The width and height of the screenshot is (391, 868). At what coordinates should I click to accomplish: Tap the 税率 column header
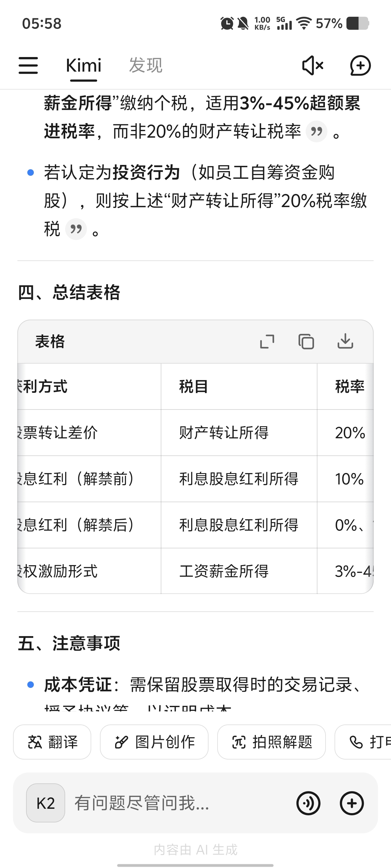(x=349, y=387)
